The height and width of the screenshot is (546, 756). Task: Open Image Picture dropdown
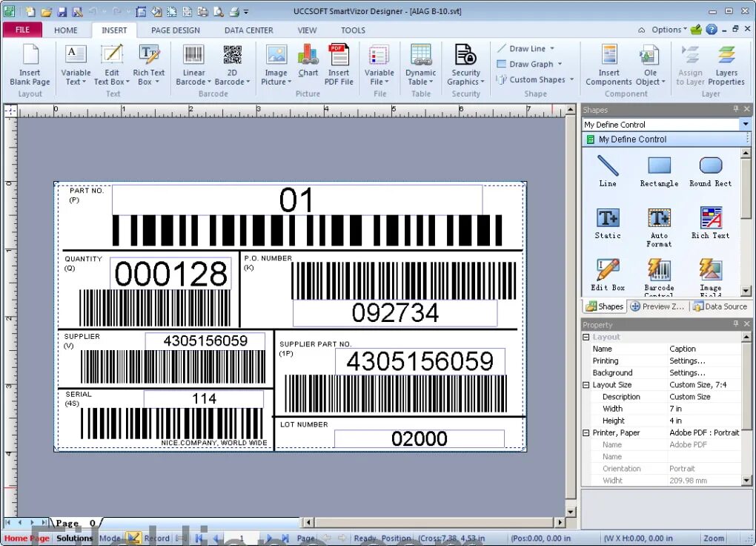[276, 65]
